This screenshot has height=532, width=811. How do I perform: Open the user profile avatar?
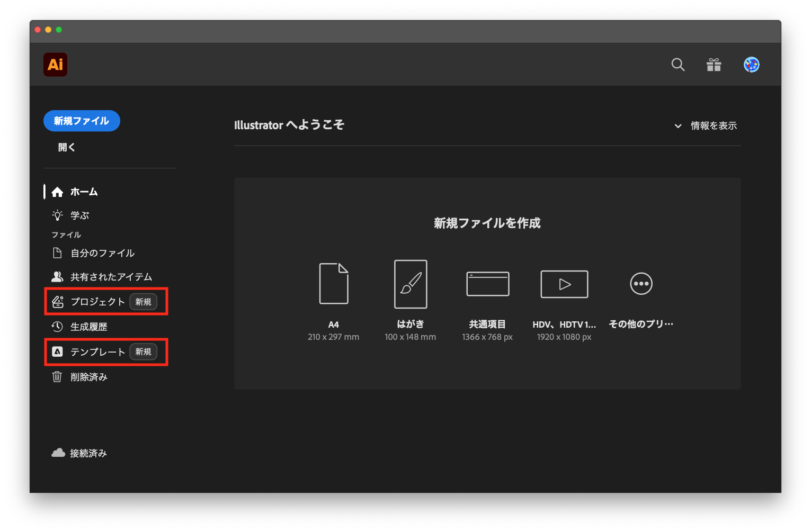pyautogui.click(x=751, y=65)
